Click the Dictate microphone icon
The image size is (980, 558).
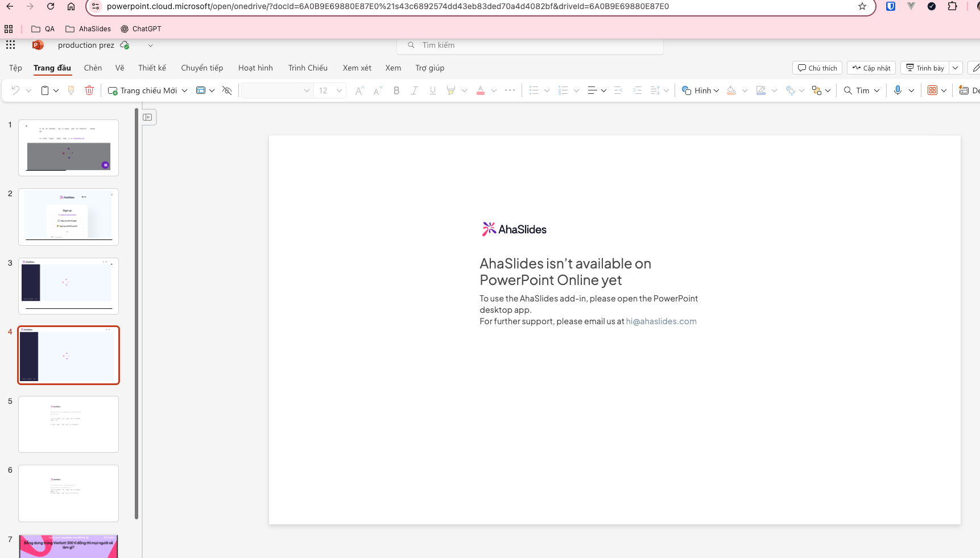coord(898,90)
